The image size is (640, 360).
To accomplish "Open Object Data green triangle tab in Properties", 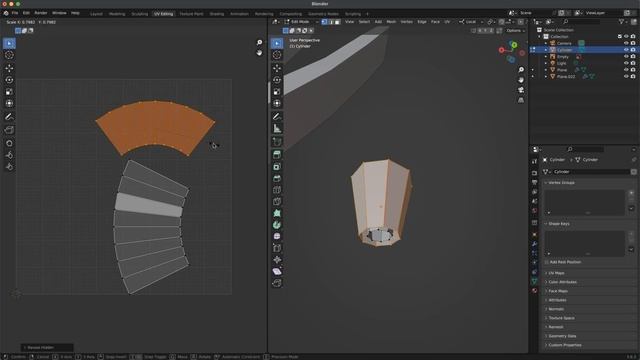I will click(x=534, y=281).
